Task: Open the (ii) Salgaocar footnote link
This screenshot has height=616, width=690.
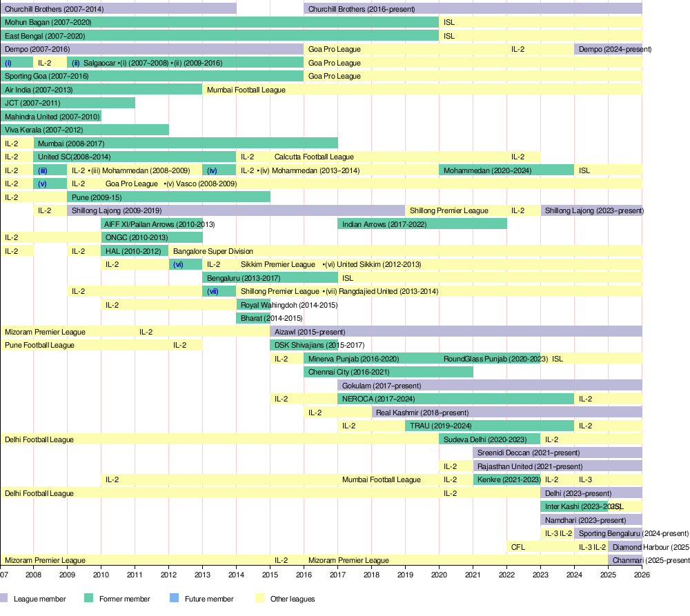Action: 76,63
